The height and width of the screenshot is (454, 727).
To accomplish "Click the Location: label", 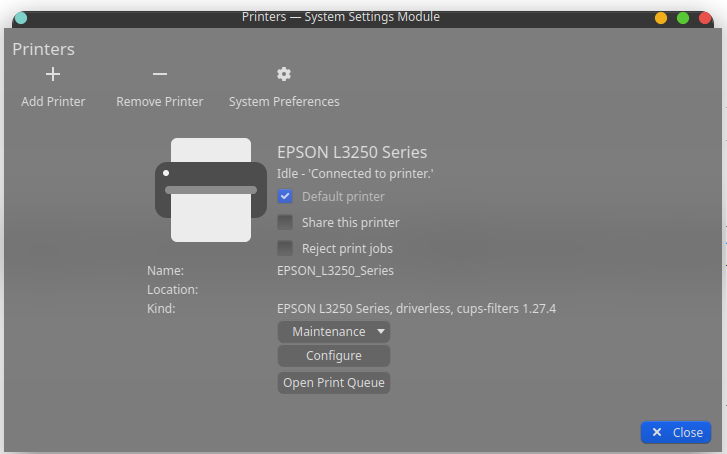I will (x=172, y=289).
